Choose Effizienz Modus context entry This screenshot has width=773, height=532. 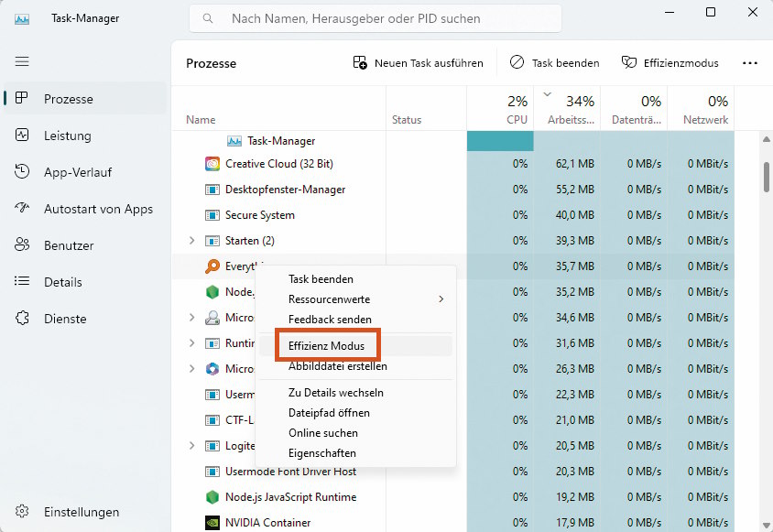[355, 345]
